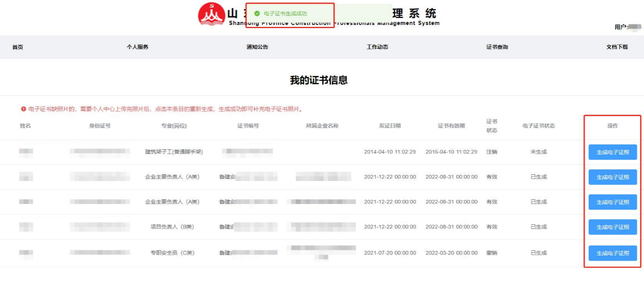This screenshot has width=644, height=282.
Task: Generate e-certificate for second 企业主要负责人 (A类) row
Action: tap(612, 202)
